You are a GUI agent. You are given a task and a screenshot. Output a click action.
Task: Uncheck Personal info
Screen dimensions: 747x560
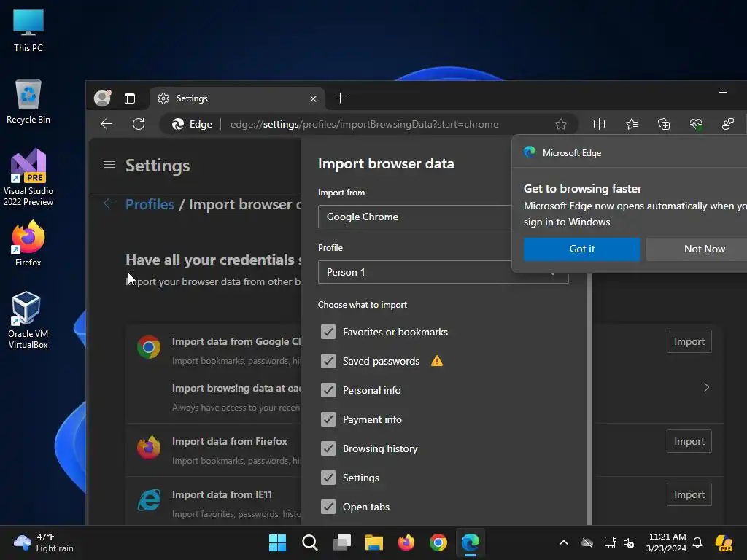(328, 390)
